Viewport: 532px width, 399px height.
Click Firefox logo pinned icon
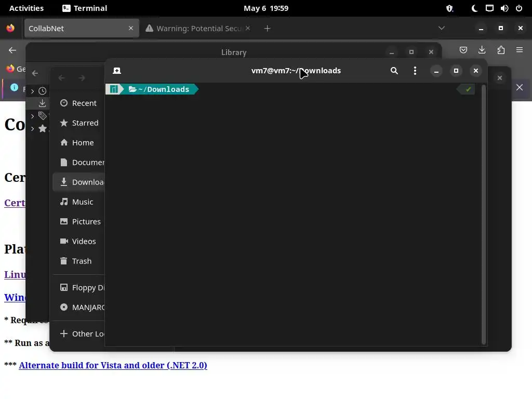pos(10,28)
